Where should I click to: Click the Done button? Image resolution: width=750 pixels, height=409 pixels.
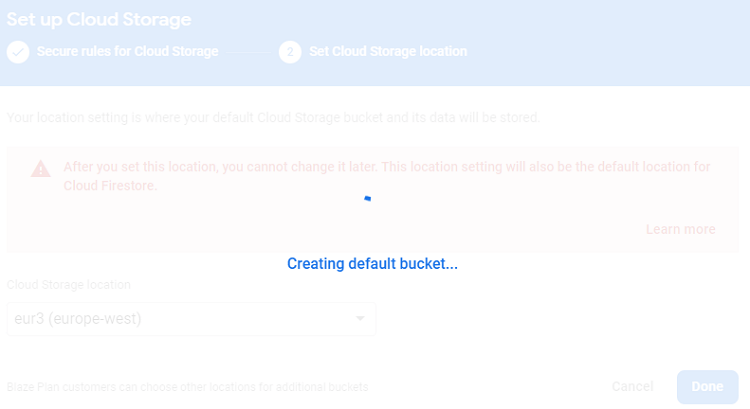(707, 387)
